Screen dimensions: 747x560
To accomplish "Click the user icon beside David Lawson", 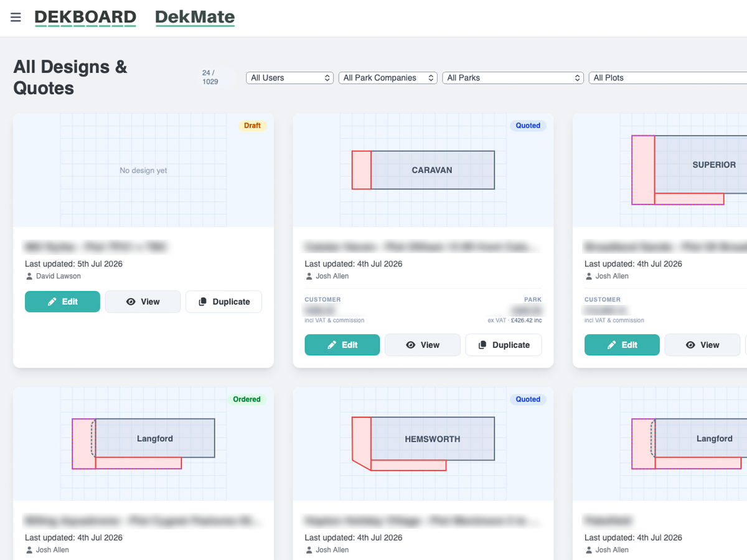I will point(29,276).
